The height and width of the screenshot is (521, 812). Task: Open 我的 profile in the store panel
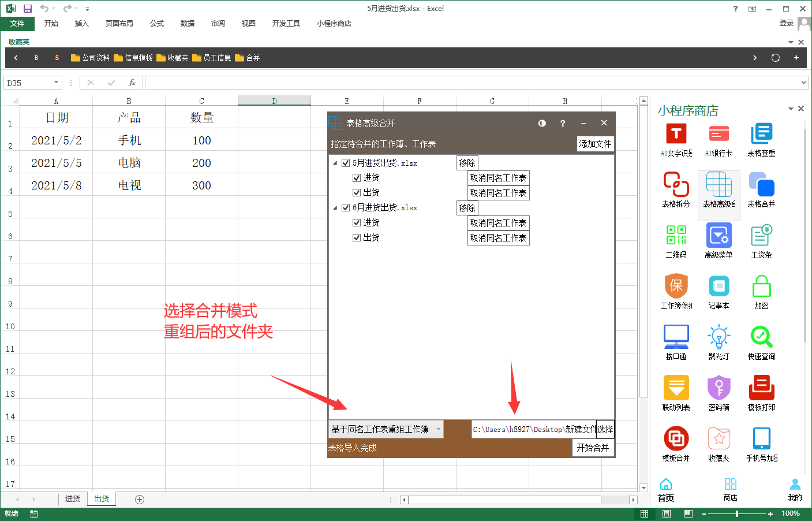[795, 490]
